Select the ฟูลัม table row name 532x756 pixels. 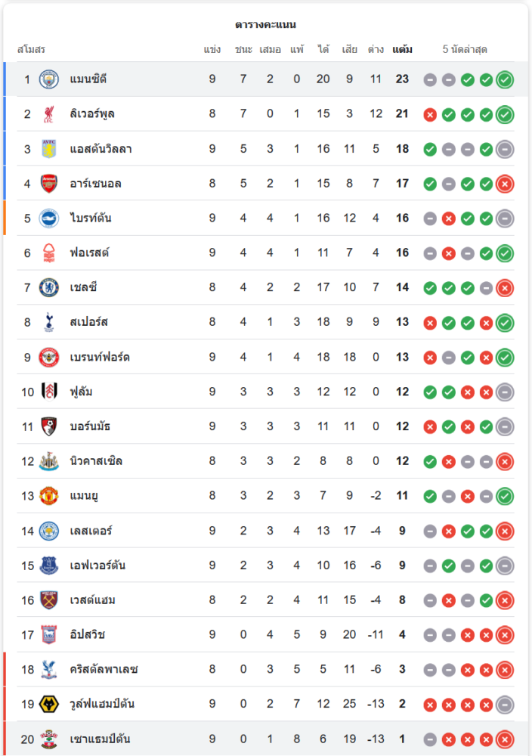tap(81, 392)
